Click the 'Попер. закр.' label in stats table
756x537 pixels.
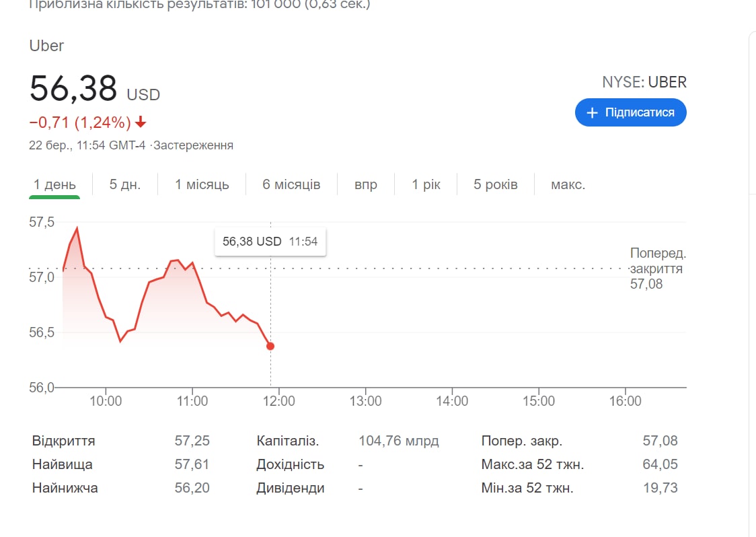(x=522, y=441)
